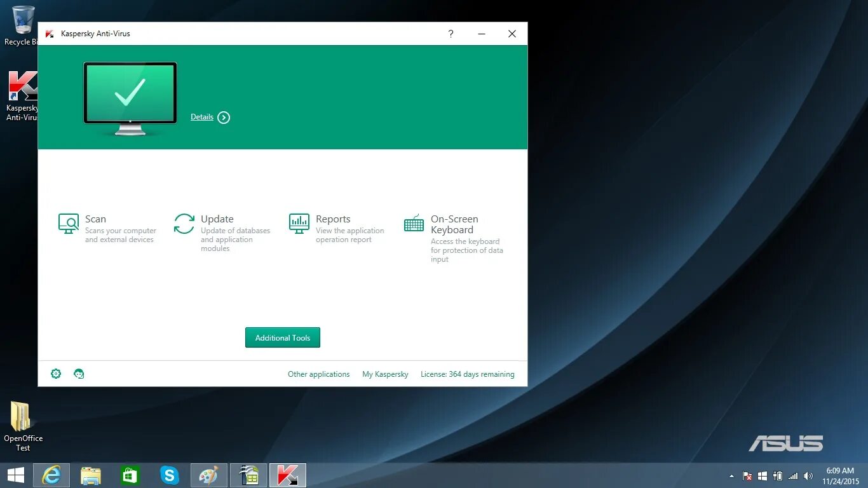Viewport: 868px width, 488px height.
Task: Click the Update circular arrows icon
Action: point(184,224)
